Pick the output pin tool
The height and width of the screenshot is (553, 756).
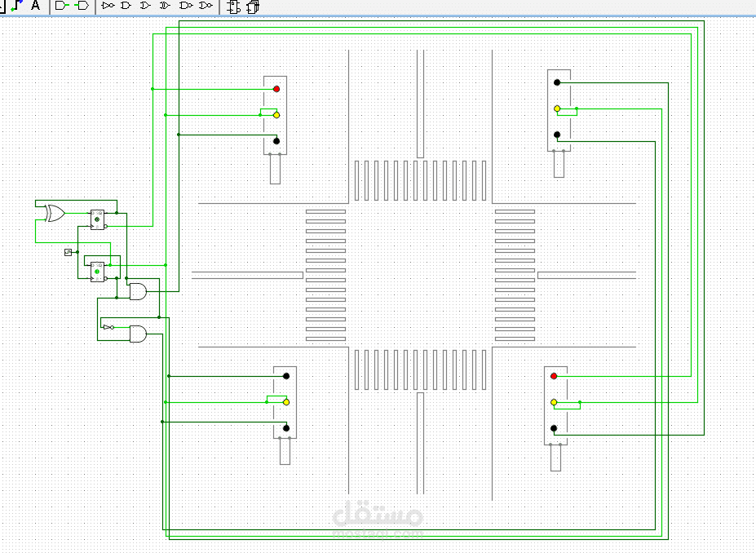(x=82, y=6)
